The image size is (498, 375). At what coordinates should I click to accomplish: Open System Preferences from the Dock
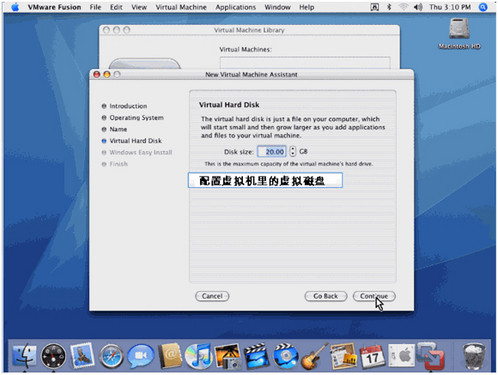pyautogui.click(x=401, y=356)
